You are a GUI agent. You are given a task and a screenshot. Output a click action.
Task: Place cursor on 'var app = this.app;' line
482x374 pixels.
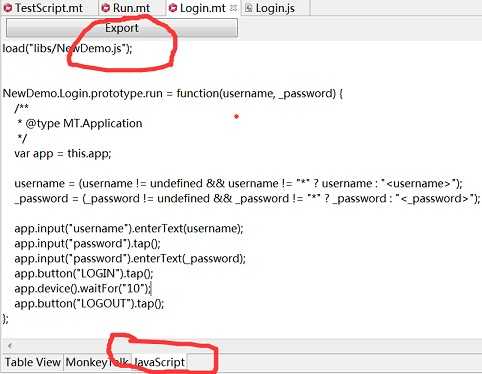point(63,153)
